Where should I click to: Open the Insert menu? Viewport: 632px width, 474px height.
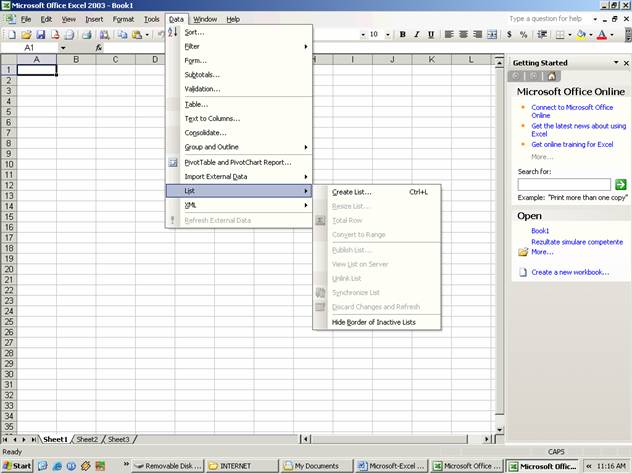(x=94, y=19)
